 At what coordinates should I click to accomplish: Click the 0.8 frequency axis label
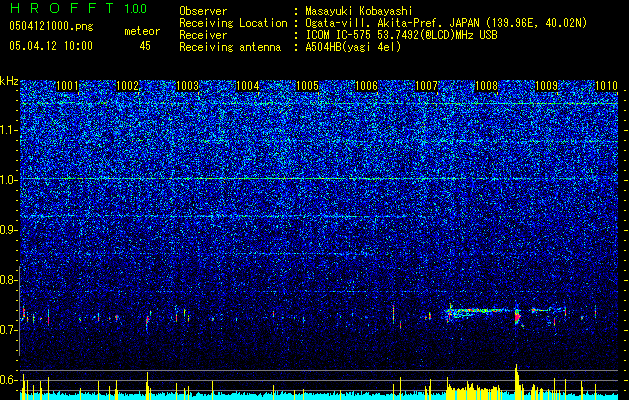point(9,280)
